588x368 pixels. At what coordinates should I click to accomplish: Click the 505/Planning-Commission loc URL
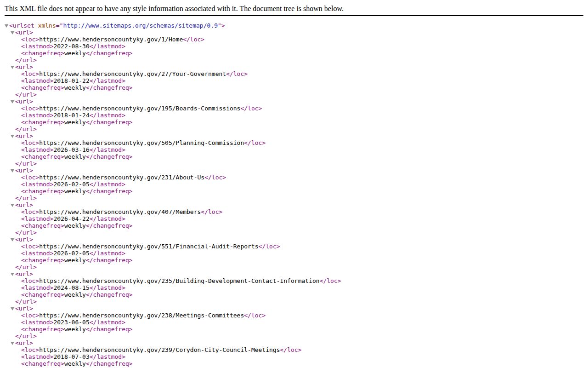click(141, 143)
